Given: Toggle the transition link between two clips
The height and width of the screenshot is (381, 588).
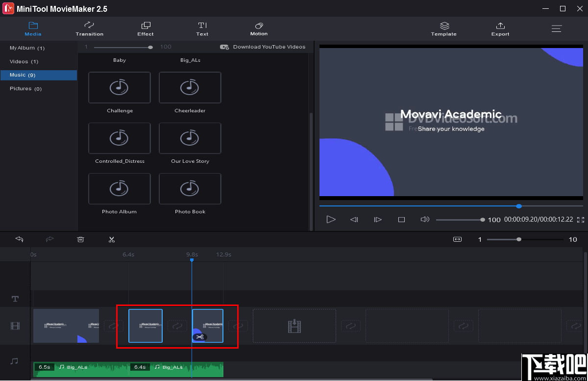Looking at the screenshot, I should [177, 326].
